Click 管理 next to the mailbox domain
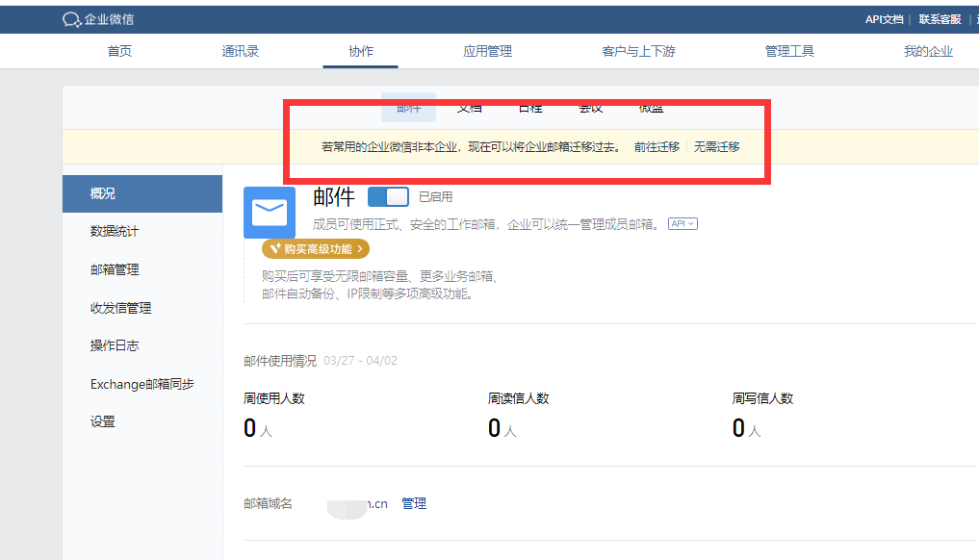The width and height of the screenshot is (979, 560). point(414,503)
